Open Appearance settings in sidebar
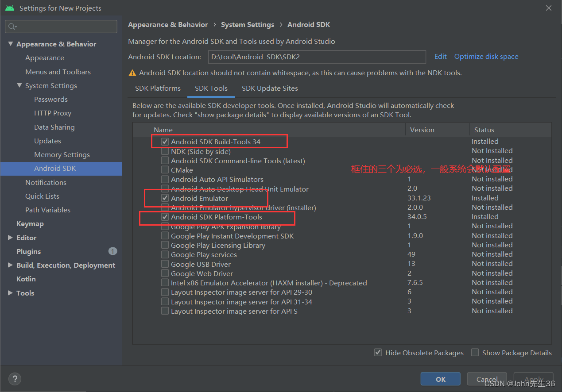 (45, 58)
